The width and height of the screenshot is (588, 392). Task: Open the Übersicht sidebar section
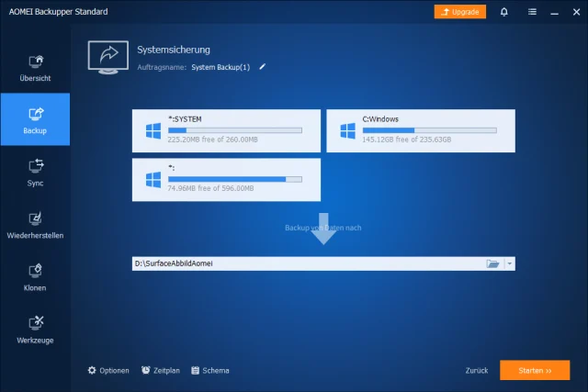pos(35,68)
